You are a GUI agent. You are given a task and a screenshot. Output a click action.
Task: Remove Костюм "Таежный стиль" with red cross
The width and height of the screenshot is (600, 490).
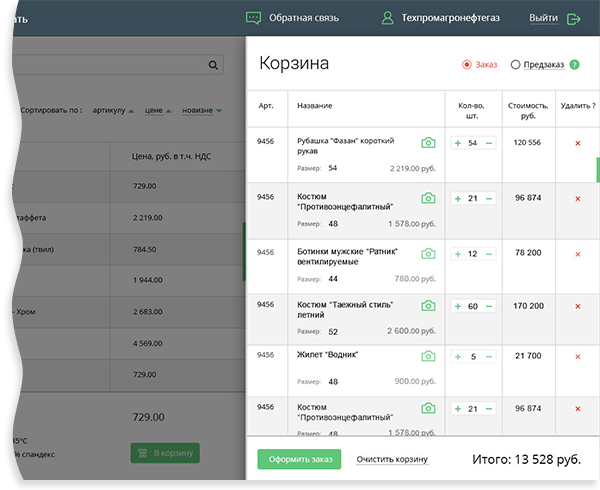(x=578, y=306)
